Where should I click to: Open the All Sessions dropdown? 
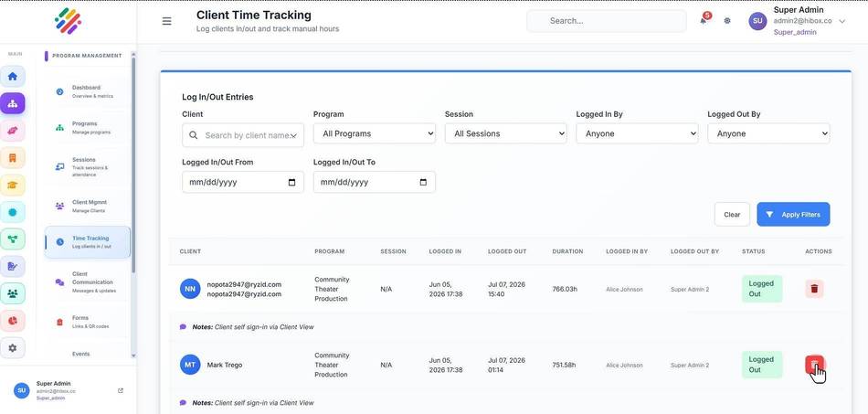coord(505,133)
